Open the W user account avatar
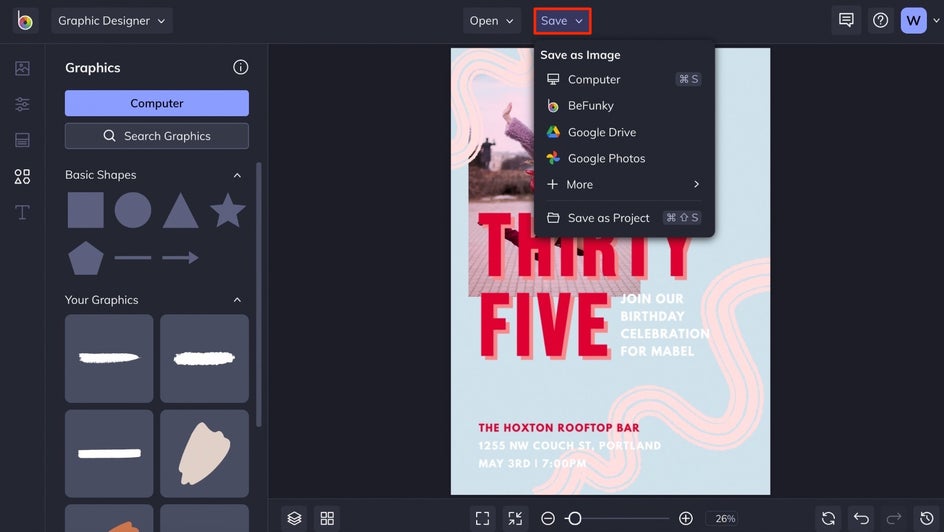This screenshot has height=532, width=944. coord(913,20)
